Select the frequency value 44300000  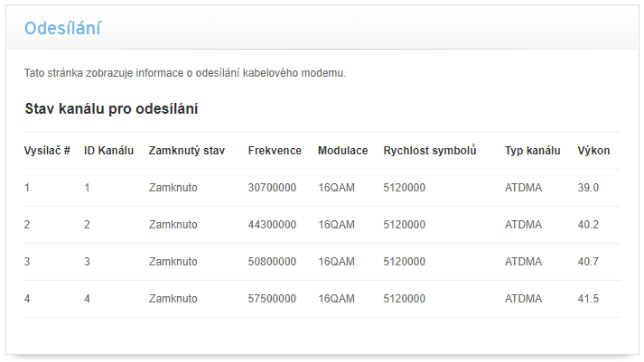[x=272, y=225]
